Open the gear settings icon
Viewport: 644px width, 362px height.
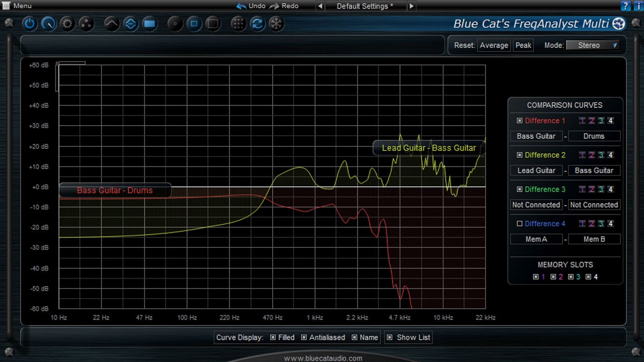pos(68,24)
